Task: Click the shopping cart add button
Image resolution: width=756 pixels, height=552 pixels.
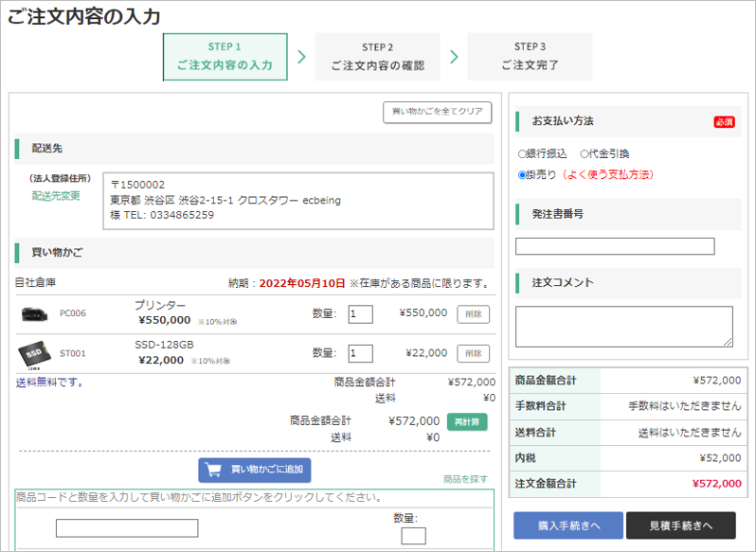Action: coord(254,470)
